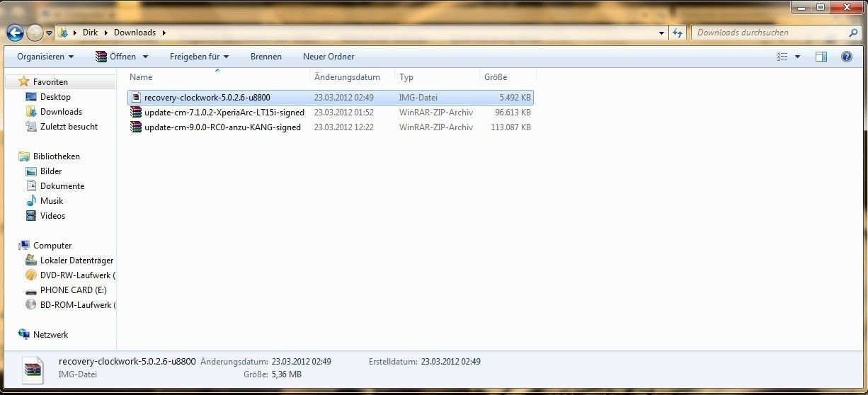
Task: Refresh the folder view
Action: click(678, 33)
